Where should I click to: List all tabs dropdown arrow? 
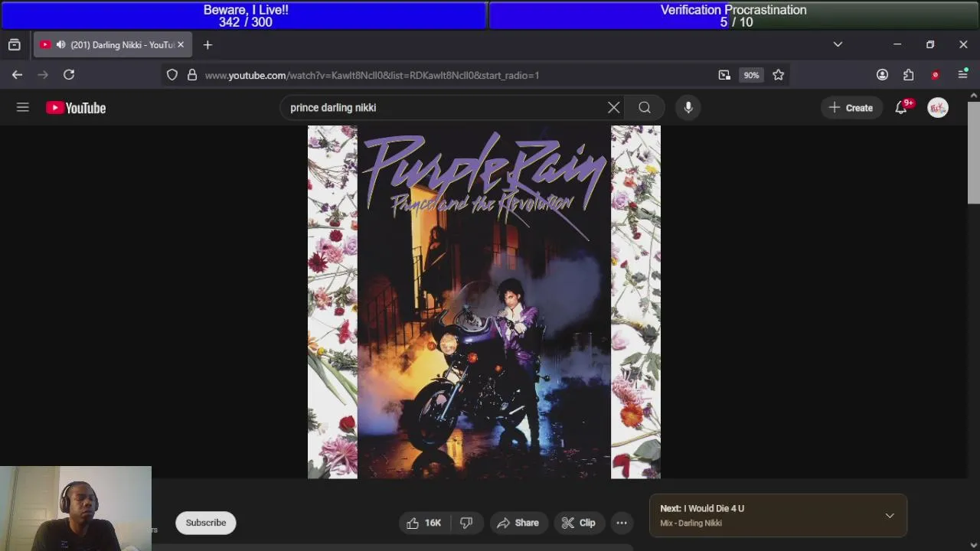click(838, 45)
